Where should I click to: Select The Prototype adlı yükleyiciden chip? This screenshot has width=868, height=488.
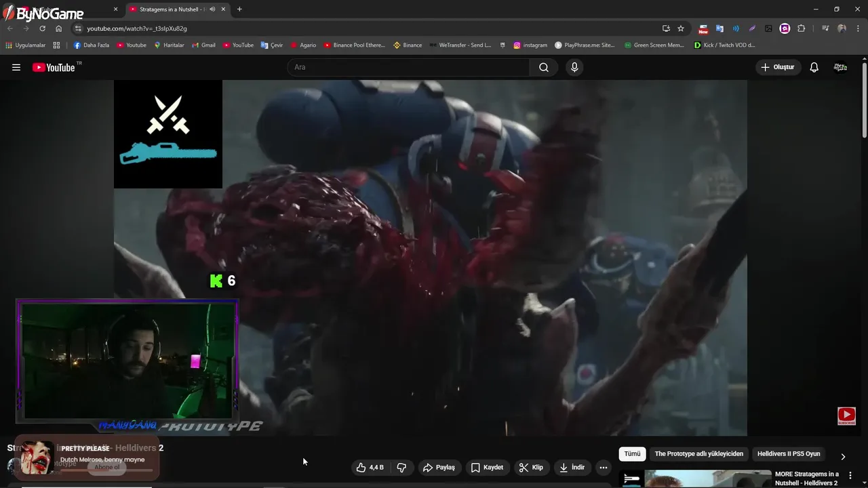(698, 454)
